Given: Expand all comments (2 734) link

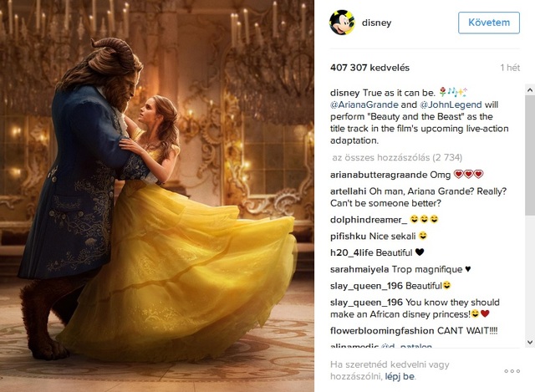Looking at the screenshot, I should [397, 157].
